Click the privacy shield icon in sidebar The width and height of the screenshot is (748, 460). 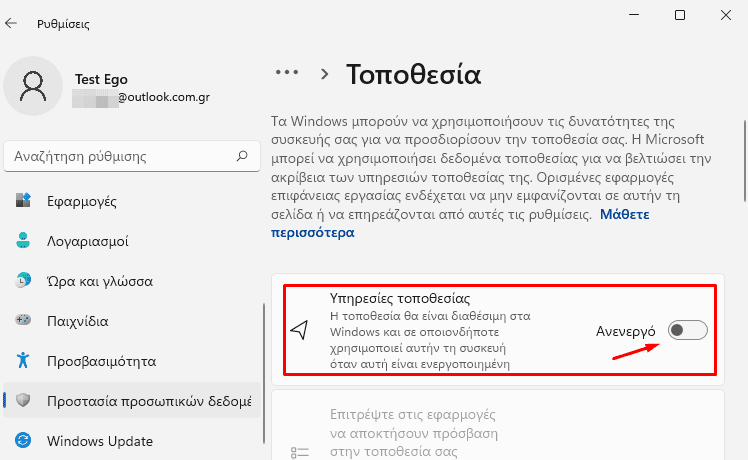pos(23,400)
